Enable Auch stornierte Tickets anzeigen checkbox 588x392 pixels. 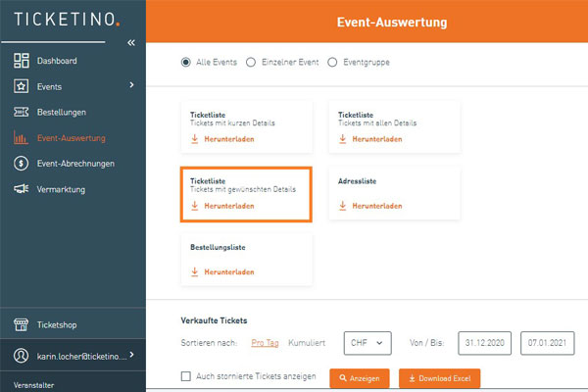point(186,377)
